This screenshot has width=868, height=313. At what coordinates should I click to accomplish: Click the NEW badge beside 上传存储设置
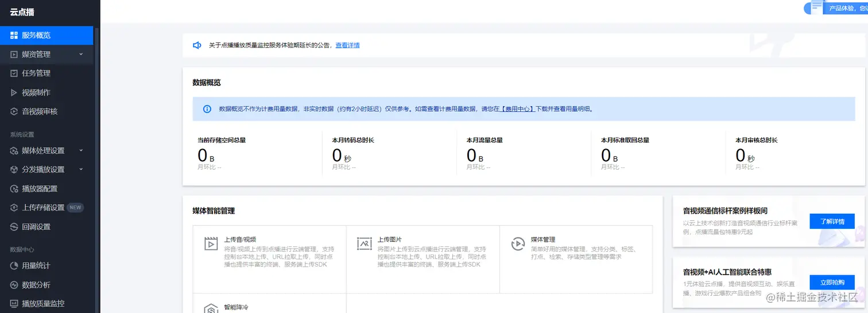coord(75,208)
